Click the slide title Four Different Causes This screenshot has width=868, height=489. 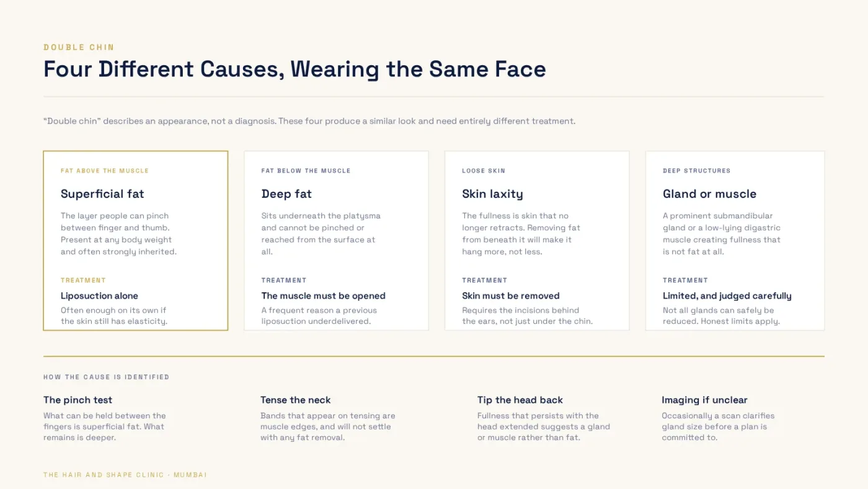click(x=294, y=69)
